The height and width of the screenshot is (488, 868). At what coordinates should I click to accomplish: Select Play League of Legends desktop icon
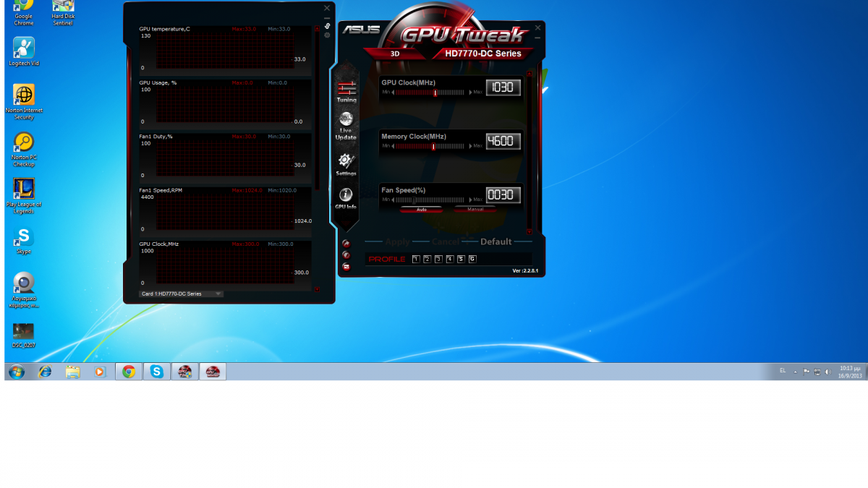coord(24,196)
